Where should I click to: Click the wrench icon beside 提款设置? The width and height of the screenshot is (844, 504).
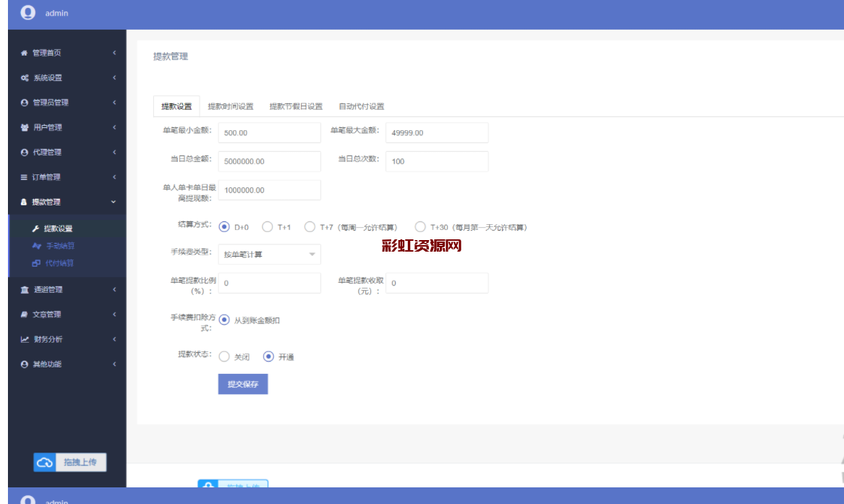[x=35, y=228]
